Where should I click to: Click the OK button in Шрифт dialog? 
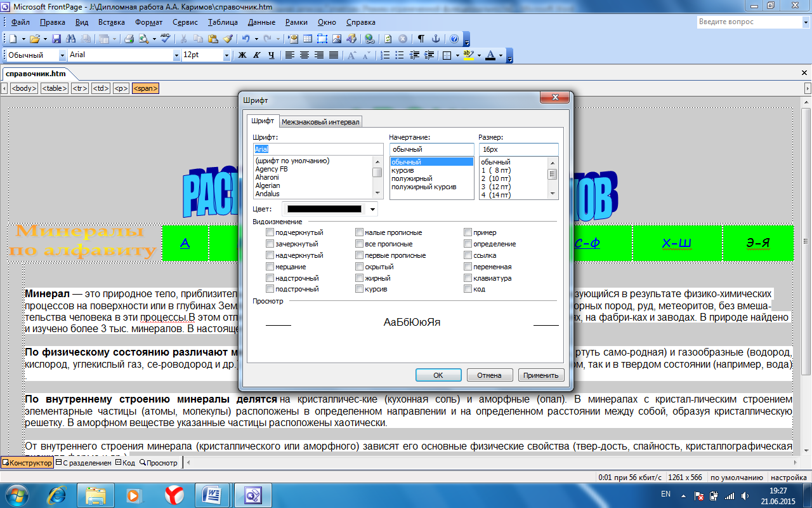pyautogui.click(x=438, y=375)
